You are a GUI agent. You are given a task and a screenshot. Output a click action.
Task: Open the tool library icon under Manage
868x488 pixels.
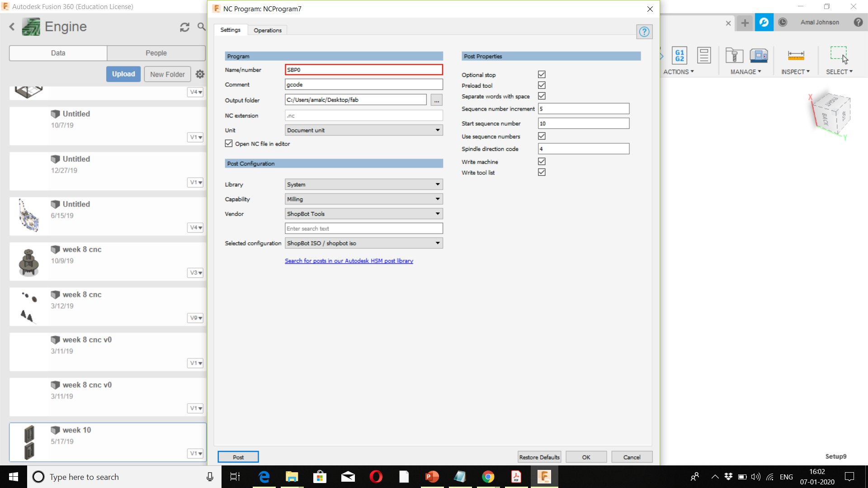pos(734,56)
